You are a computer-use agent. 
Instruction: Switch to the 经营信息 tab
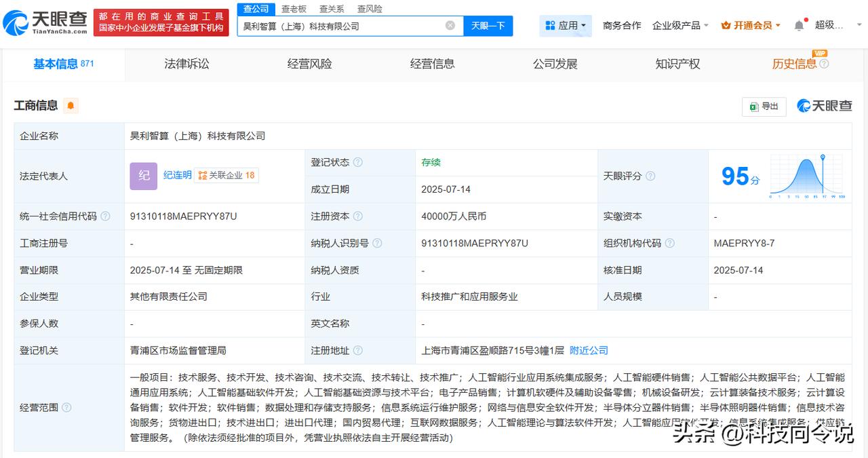(x=432, y=64)
